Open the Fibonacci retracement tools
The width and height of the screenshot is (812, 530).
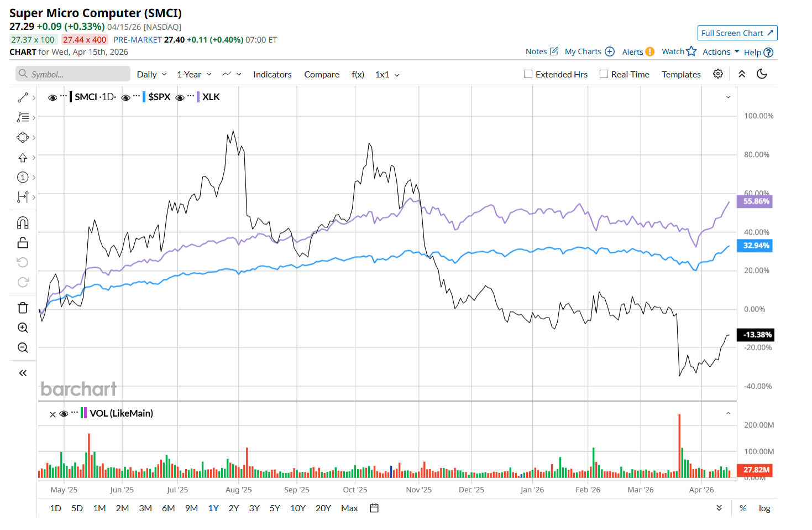coord(23,118)
